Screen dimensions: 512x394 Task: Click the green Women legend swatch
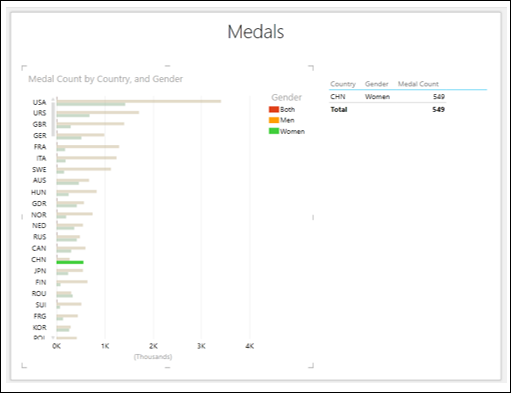[274, 131]
